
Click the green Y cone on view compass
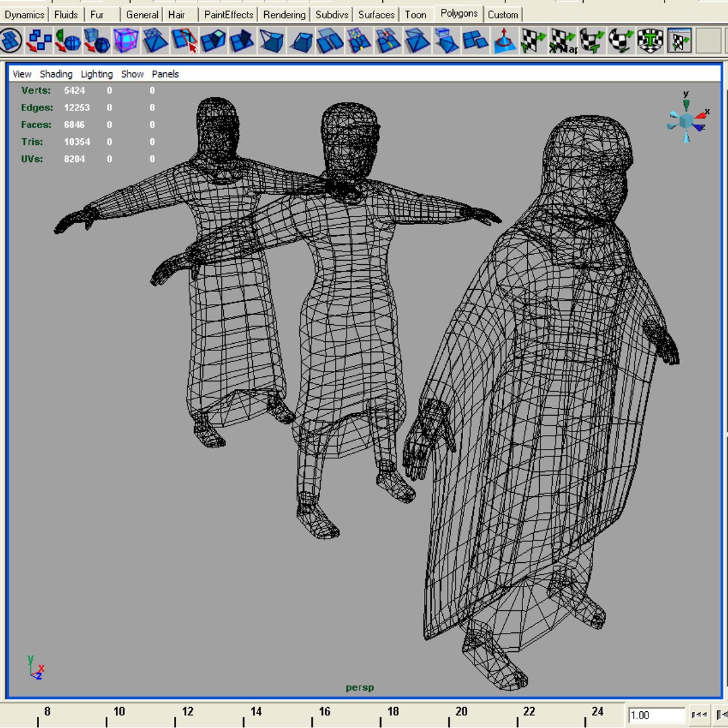[686, 105]
